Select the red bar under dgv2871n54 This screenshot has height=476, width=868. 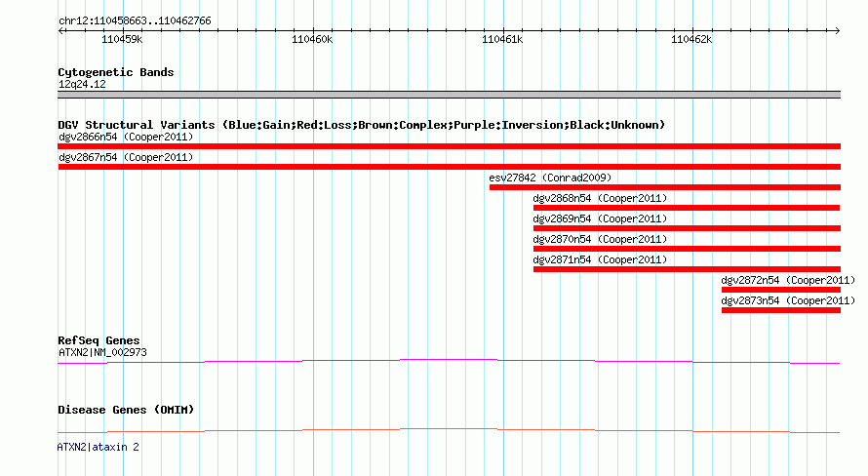tap(687, 269)
